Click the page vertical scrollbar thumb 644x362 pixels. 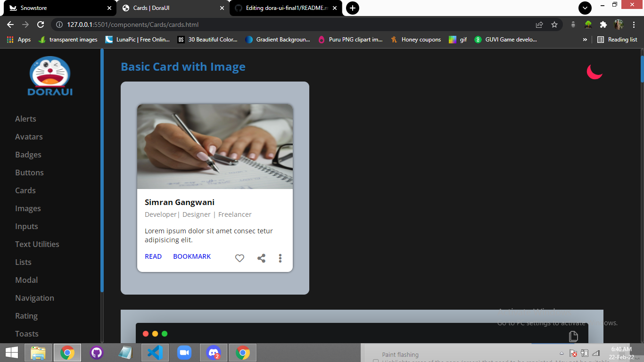[x=642, y=69]
